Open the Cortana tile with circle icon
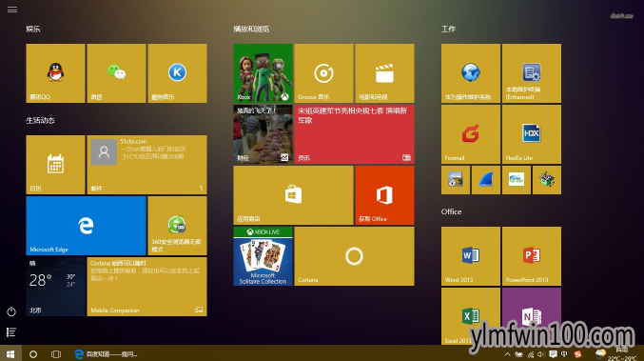This screenshot has width=644, height=361. (x=354, y=255)
